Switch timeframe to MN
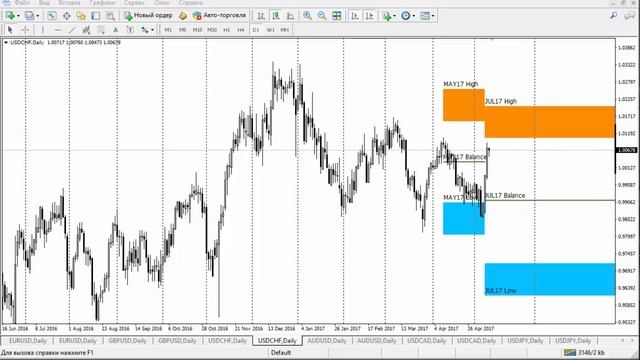The image size is (640, 360). pyautogui.click(x=284, y=30)
